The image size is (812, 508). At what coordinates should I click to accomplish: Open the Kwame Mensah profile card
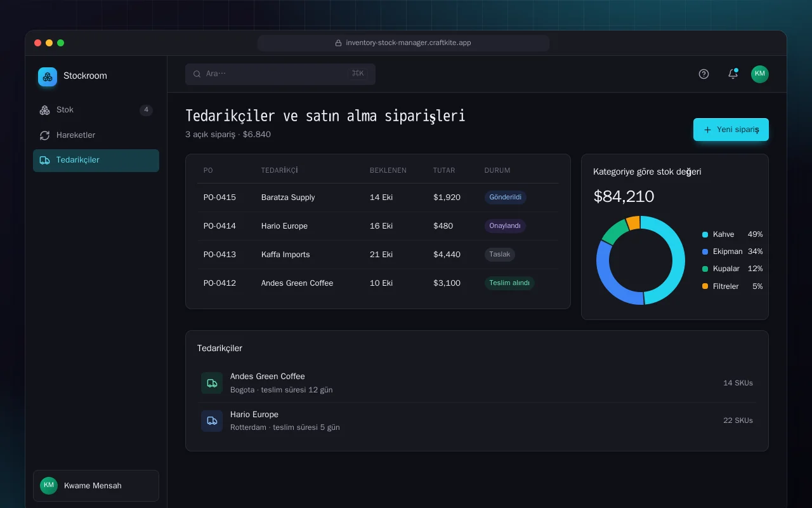tap(96, 486)
